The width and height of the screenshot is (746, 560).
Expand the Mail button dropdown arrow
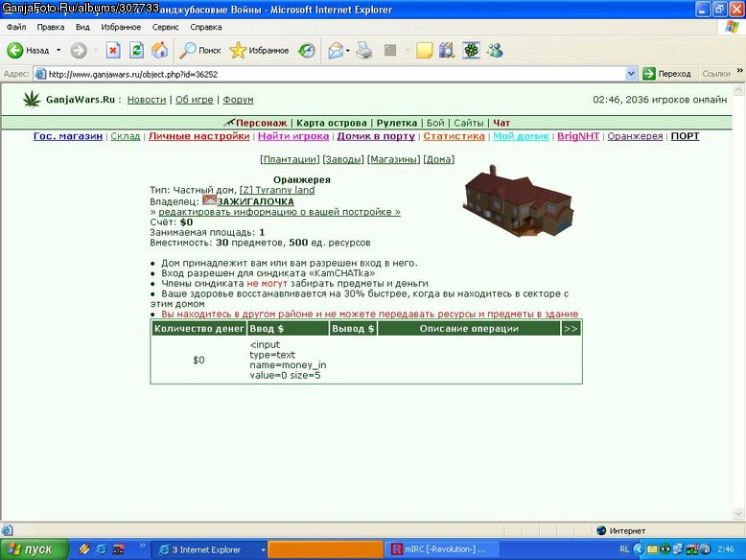click(348, 51)
